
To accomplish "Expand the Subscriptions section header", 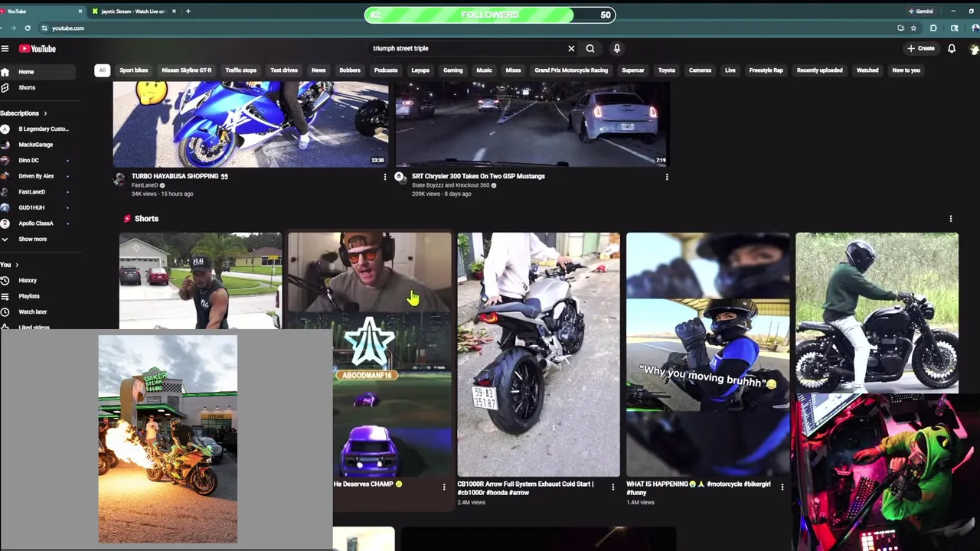I will click(x=23, y=113).
